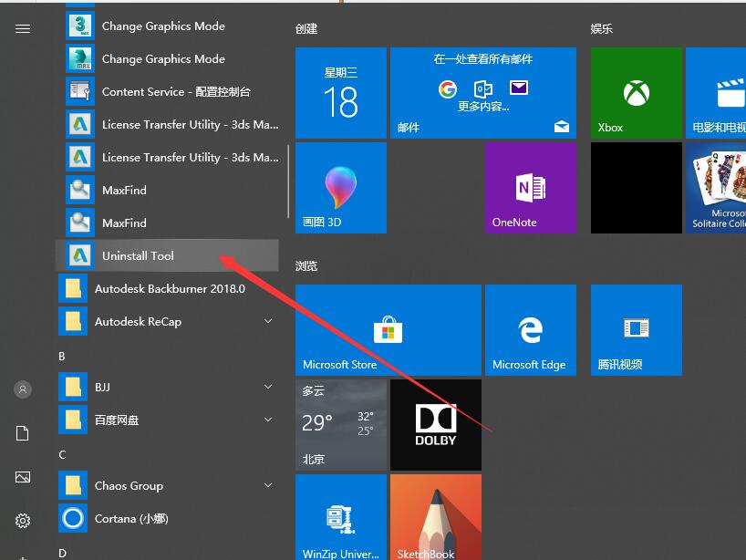
Task: Open the 画图 3D tile
Action: click(x=341, y=188)
